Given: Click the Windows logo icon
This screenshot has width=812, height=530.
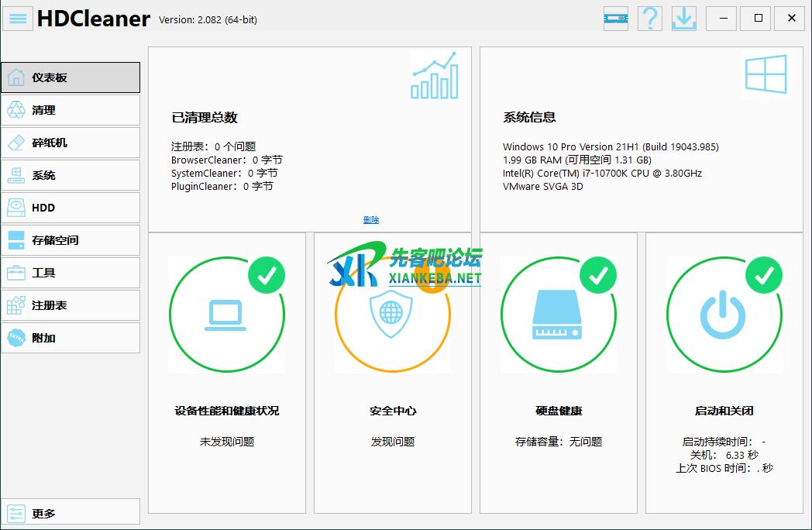Looking at the screenshot, I should 766,75.
